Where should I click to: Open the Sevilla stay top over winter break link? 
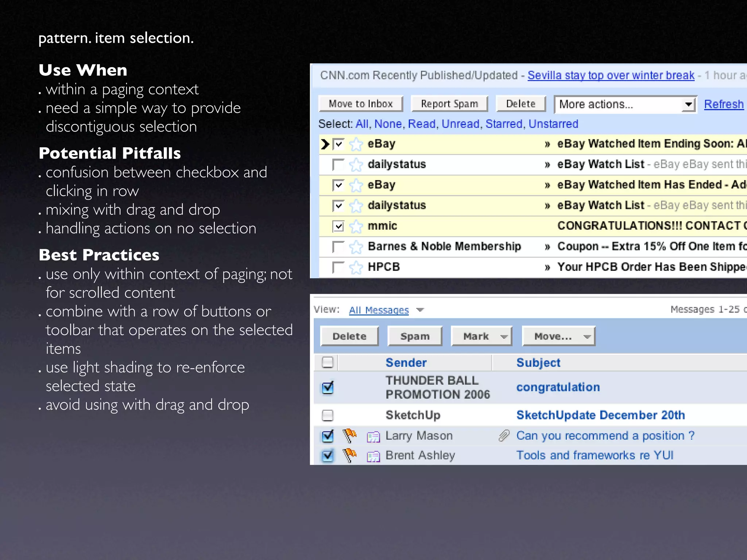(x=611, y=75)
